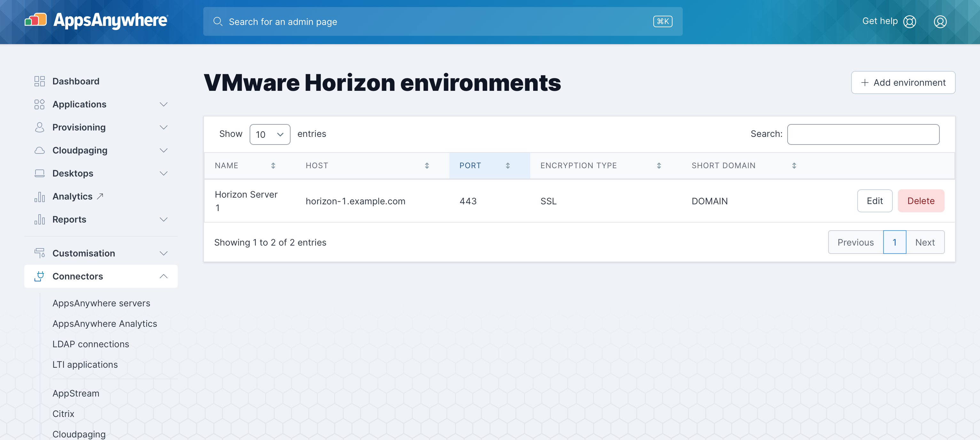
Task: Edit the Horizon Server 1 environment
Action: pyautogui.click(x=874, y=201)
